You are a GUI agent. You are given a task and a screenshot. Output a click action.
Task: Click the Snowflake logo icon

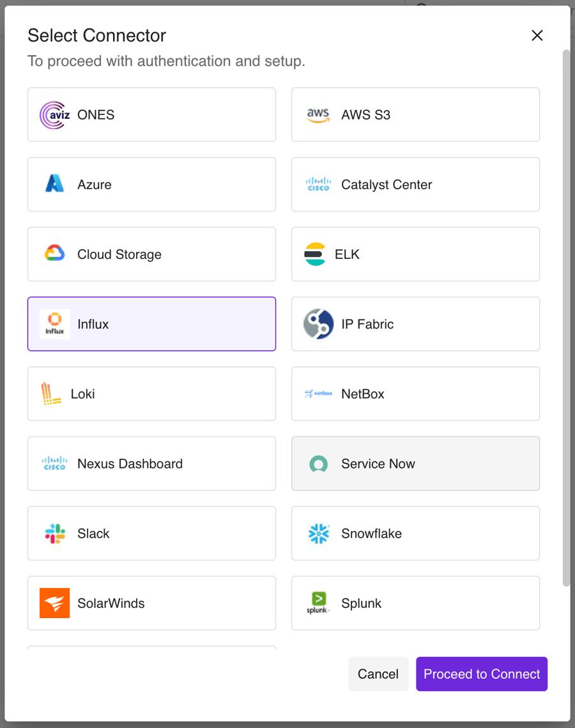click(x=318, y=533)
